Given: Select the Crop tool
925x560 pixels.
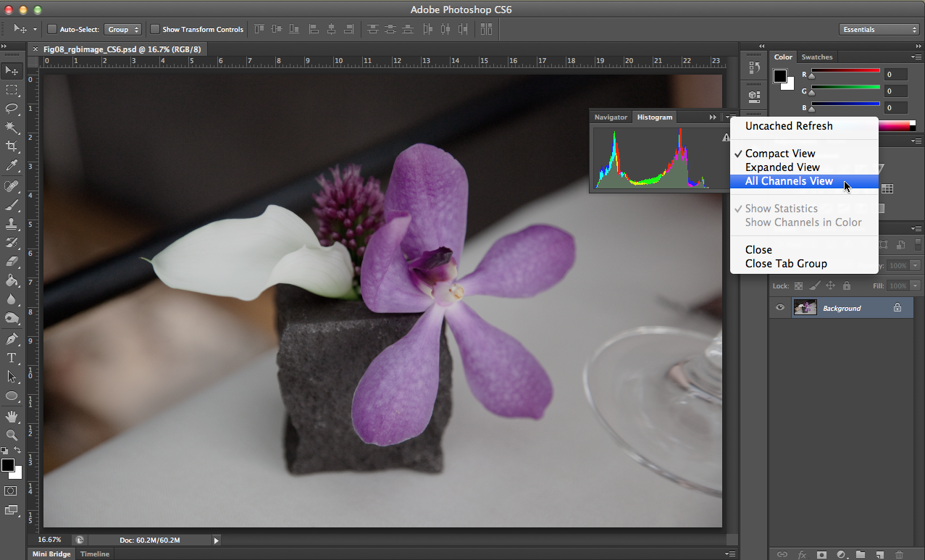Looking at the screenshot, I should pos(12,146).
